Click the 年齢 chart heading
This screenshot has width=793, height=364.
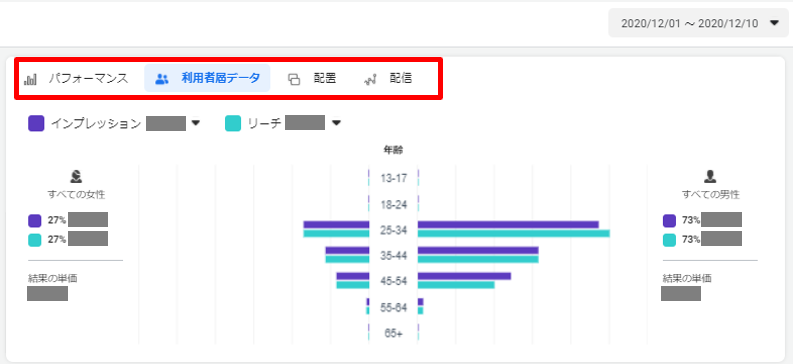393,150
